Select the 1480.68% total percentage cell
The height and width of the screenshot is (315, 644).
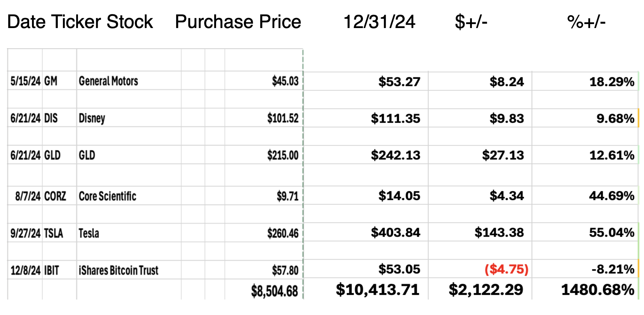(x=598, y=290)
